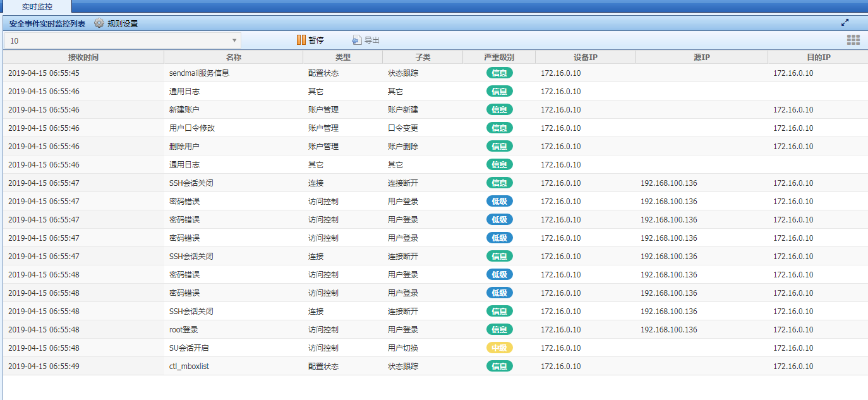This screenshot has width=868, height=400.
Task: Expand panel using the fullscreen arrows icon
Action: pos(845,23)
